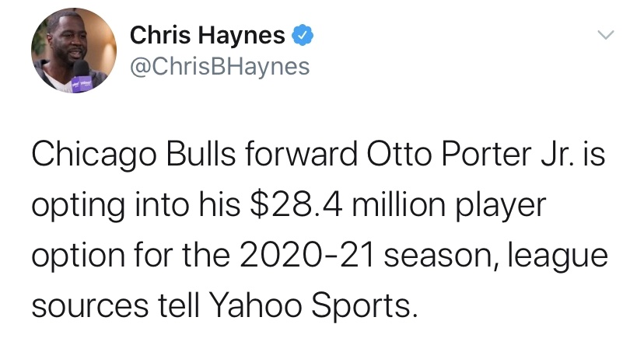Expand the tweet options chevron
The image size is (644, 359).
pos(606,35)
